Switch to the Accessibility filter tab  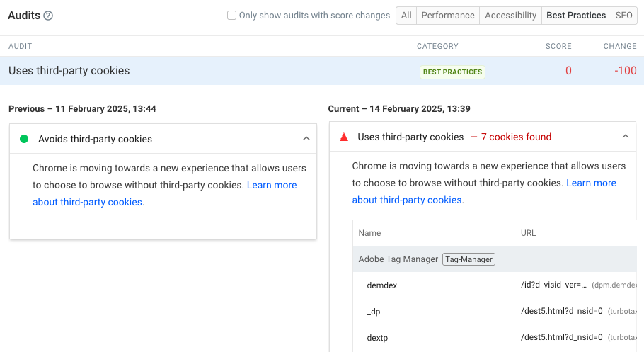tap(510, 16)
